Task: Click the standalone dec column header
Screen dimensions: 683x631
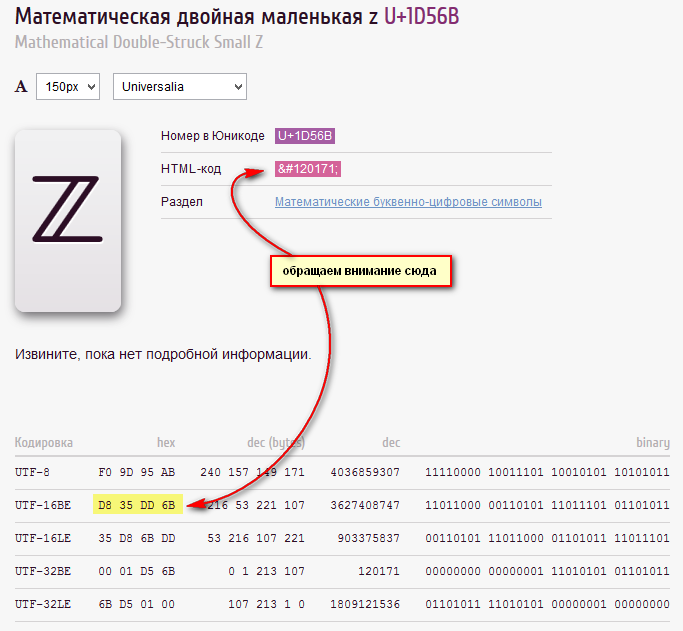Action: [x=391, y=442]
